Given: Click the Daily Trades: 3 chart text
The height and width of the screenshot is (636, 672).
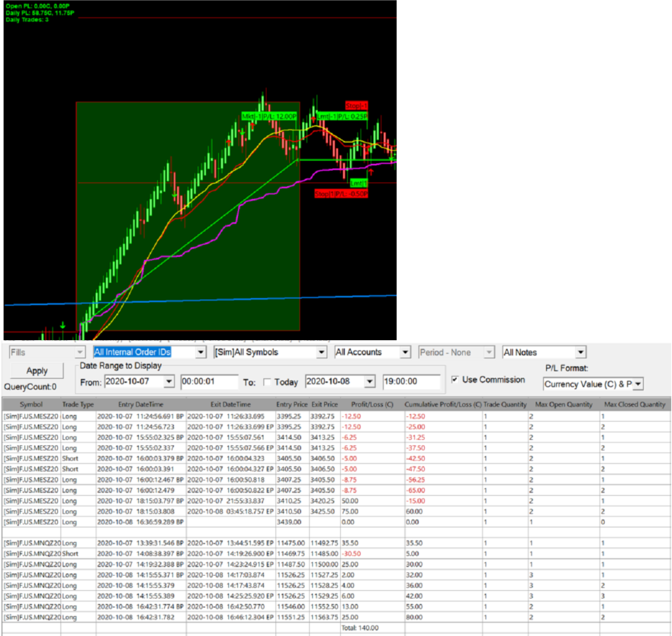Looking at the screenshot, I should (x=27, y=20).
